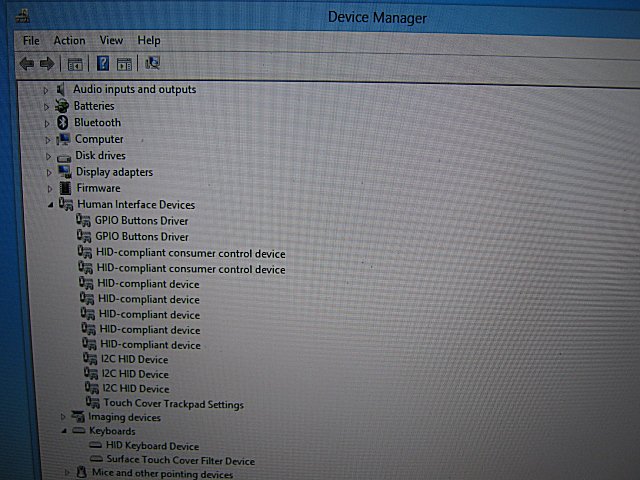
Task: Expand the Imaging devices node
Action: pos(63,417)
